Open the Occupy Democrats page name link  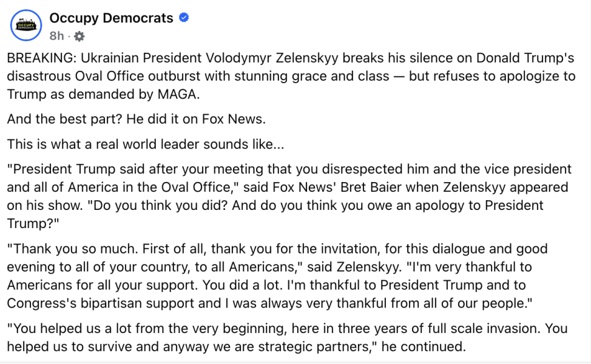[111, 18]
